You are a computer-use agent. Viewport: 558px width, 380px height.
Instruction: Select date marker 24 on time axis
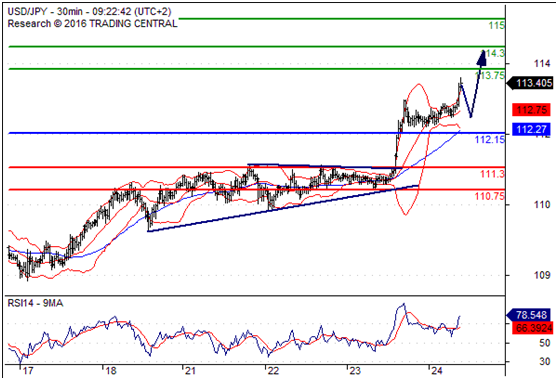click(x=436, y=371)
